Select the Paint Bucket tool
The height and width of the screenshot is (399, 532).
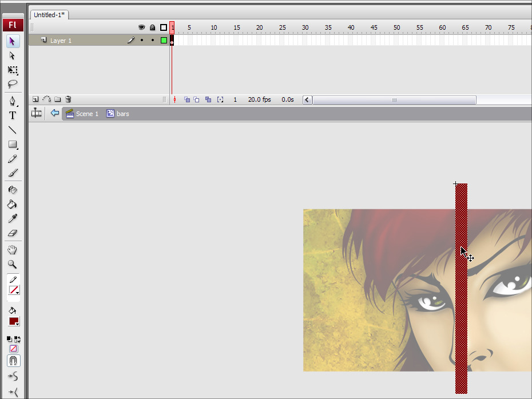(13, 204)
